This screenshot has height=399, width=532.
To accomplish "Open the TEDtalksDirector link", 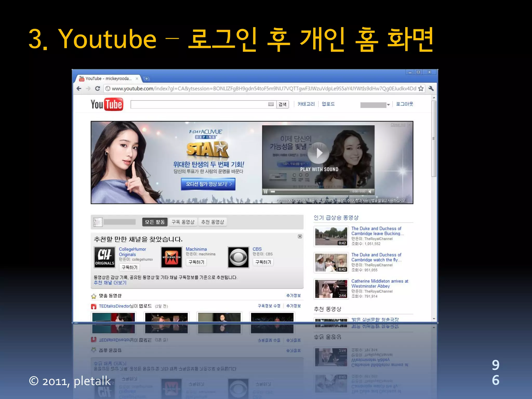I will (x=114, y=306).
